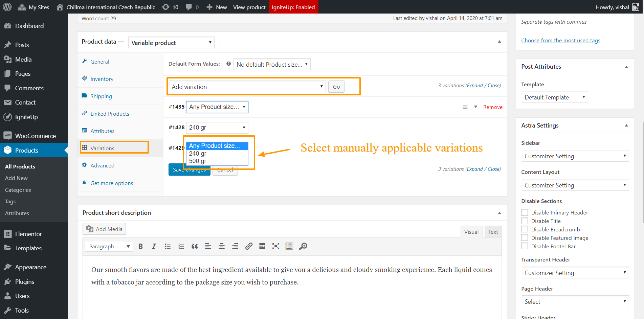Click the insert/edit link icon

point(249,246)
